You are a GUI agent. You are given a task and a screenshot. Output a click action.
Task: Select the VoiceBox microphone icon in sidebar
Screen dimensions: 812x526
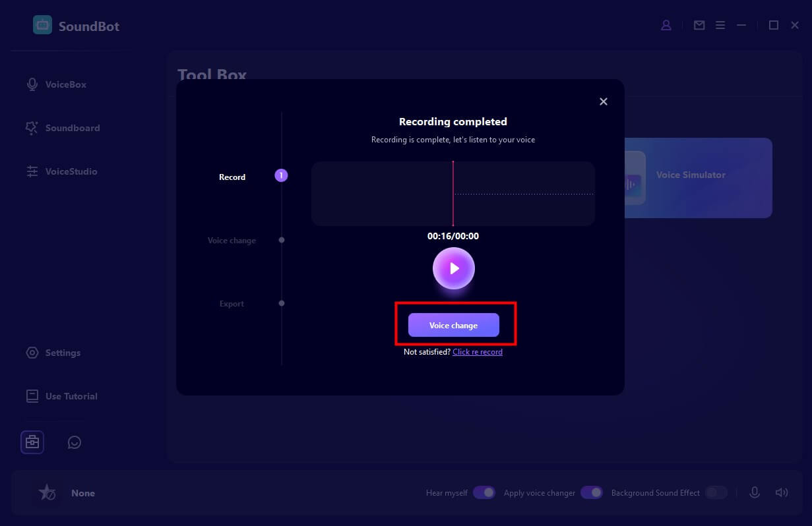32,84
